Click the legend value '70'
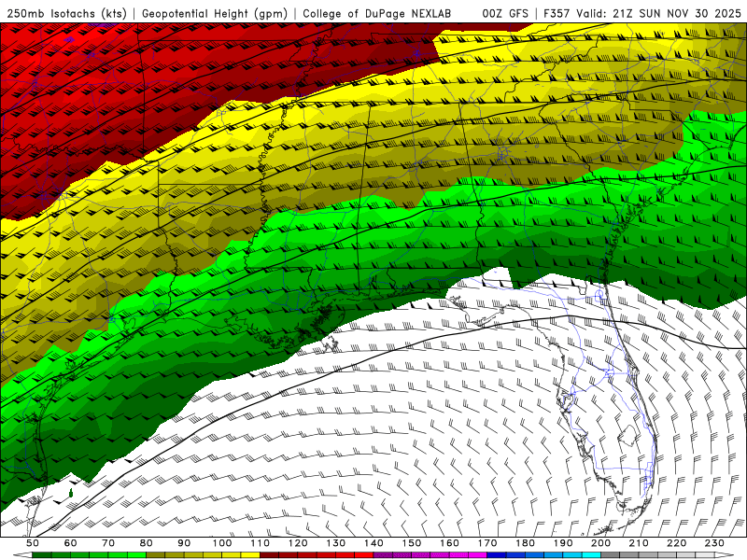This screenshot has height=560, width=747. coord(108,543)
